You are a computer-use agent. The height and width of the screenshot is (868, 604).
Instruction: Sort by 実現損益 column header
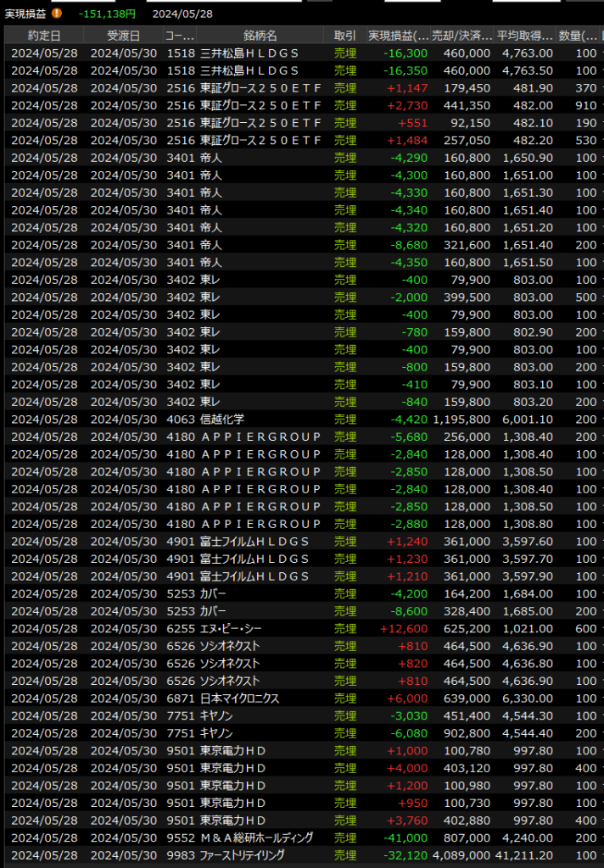(397, 36)
